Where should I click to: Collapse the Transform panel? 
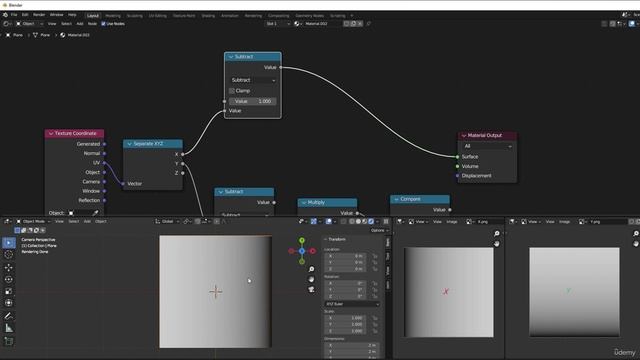326,239
